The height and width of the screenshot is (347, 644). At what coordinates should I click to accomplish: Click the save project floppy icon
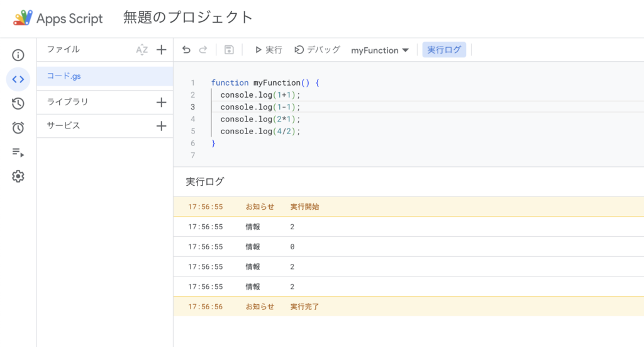(x=229, y=50)
